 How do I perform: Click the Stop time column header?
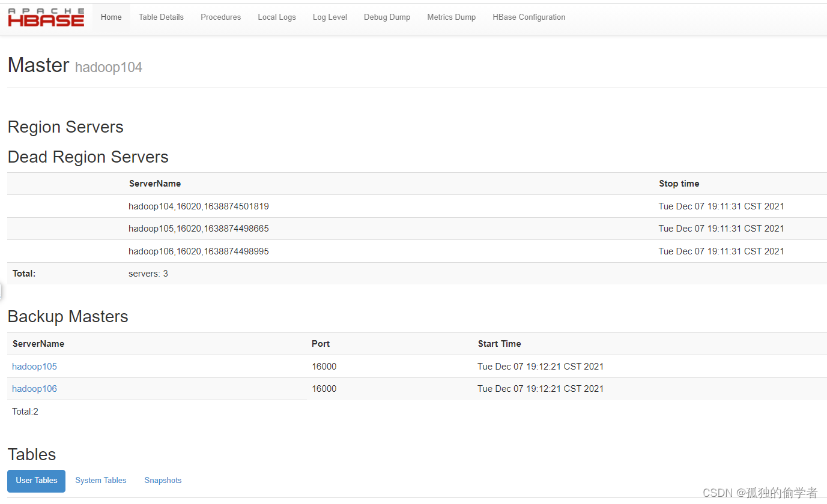pos(679,184)
